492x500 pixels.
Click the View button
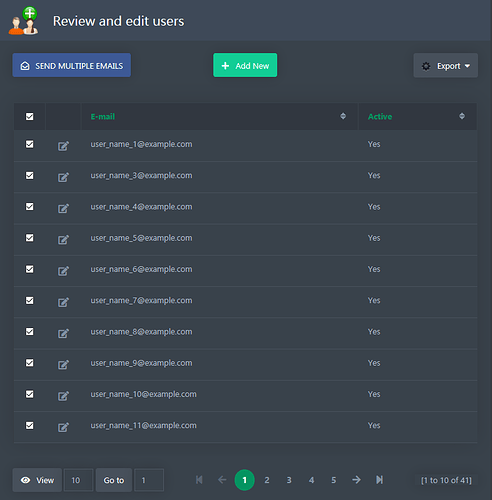tap(37, 480)
